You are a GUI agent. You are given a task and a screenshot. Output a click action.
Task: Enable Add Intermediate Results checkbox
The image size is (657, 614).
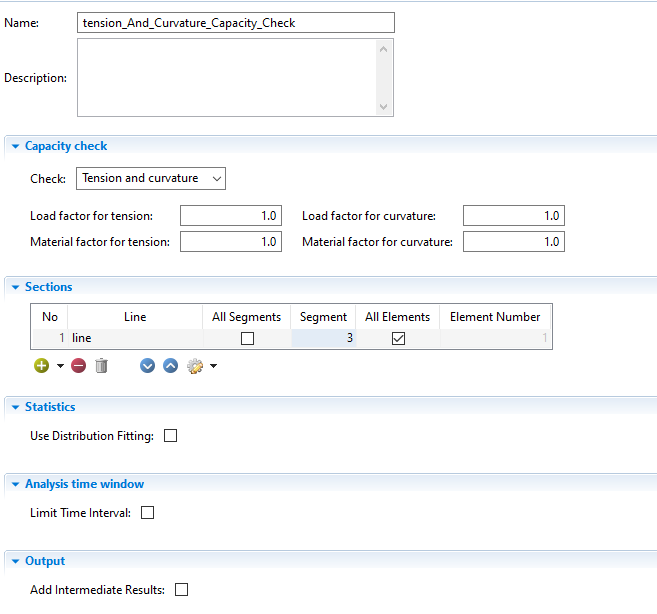182,590
